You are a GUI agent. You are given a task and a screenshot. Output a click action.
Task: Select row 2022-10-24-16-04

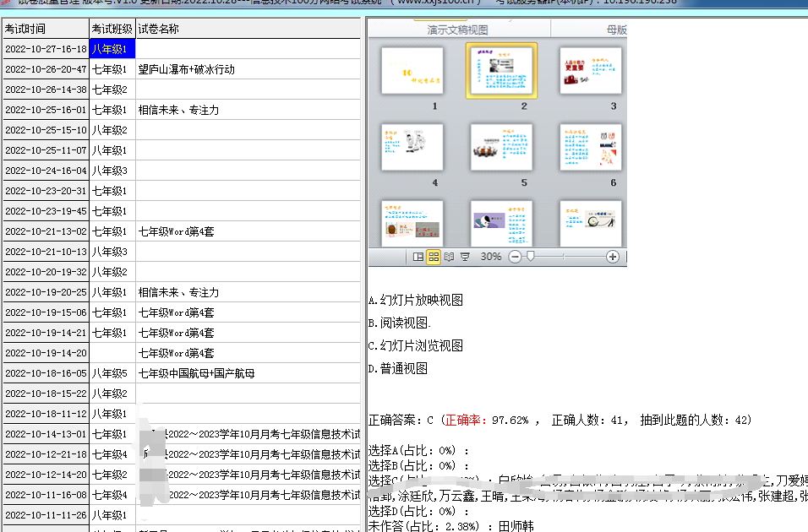click(x=182, y=171)
